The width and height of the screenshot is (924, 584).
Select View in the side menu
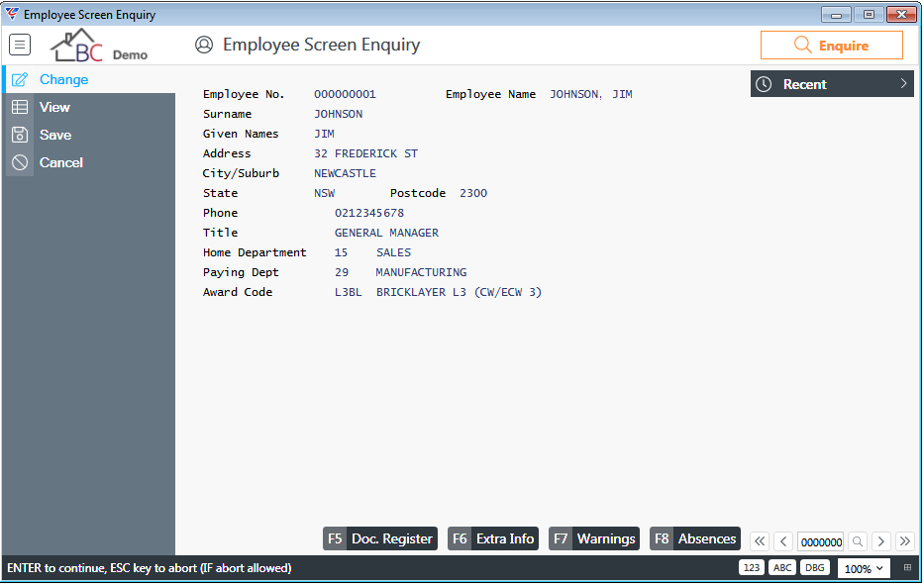point(89,107)
